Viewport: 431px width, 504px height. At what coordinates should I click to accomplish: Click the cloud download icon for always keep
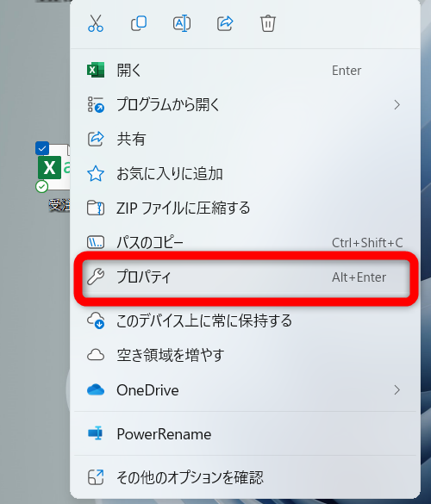click(x=96, y=320)
